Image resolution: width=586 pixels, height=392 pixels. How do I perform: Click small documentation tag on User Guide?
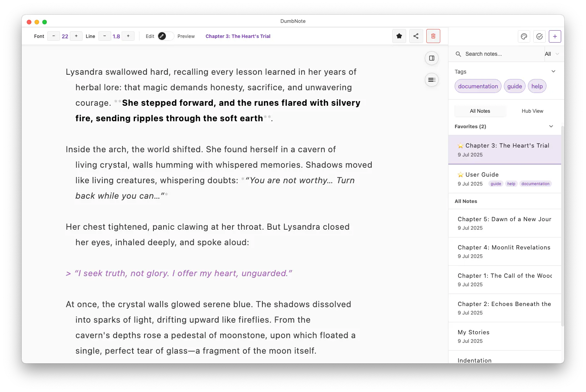pyautogui.click(x=535, y=184)
